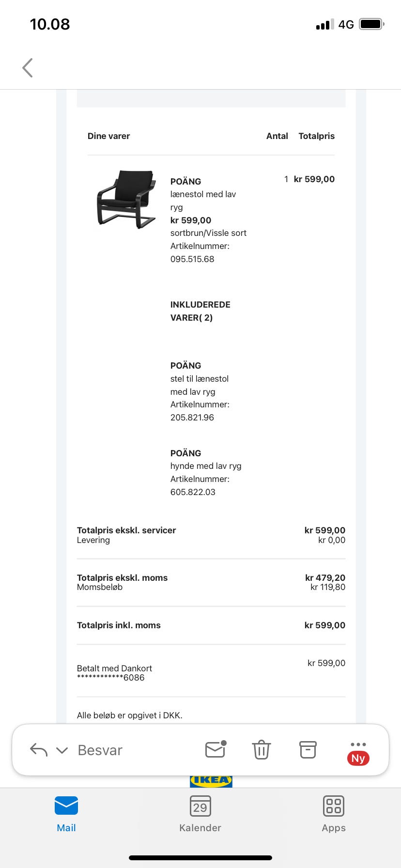
Task: Go back using the top-left chevron
Action: point(28,68)
